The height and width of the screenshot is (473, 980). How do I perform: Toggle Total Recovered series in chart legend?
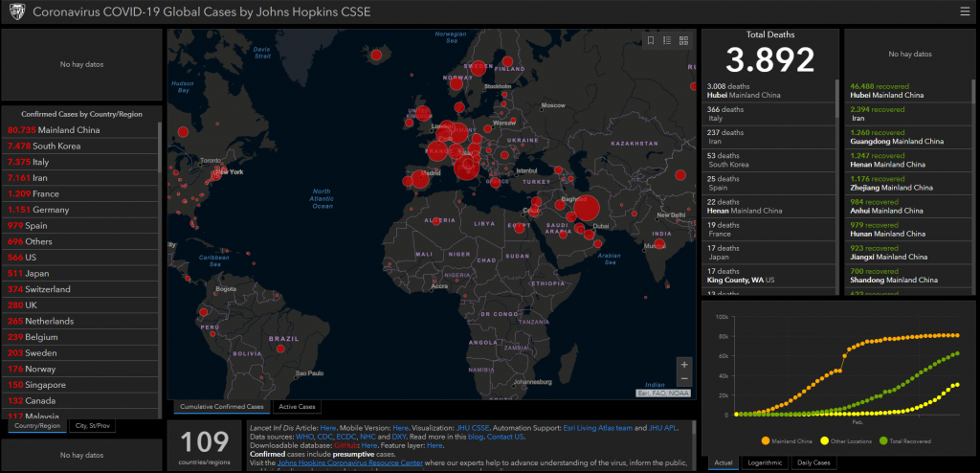click(x=905, y=441)
